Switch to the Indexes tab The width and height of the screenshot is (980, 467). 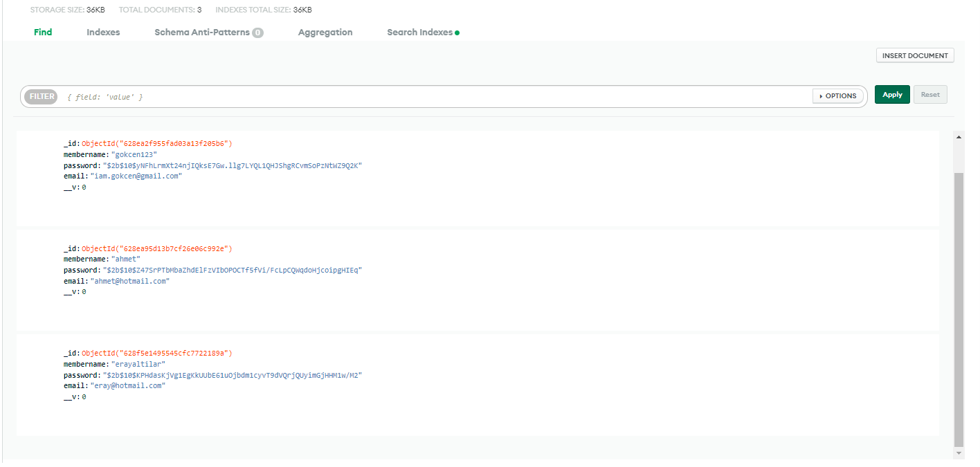[102, 32]
